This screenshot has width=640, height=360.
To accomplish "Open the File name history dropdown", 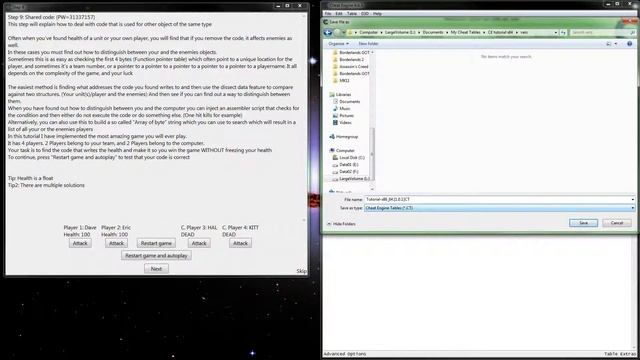I will (632, 200).
